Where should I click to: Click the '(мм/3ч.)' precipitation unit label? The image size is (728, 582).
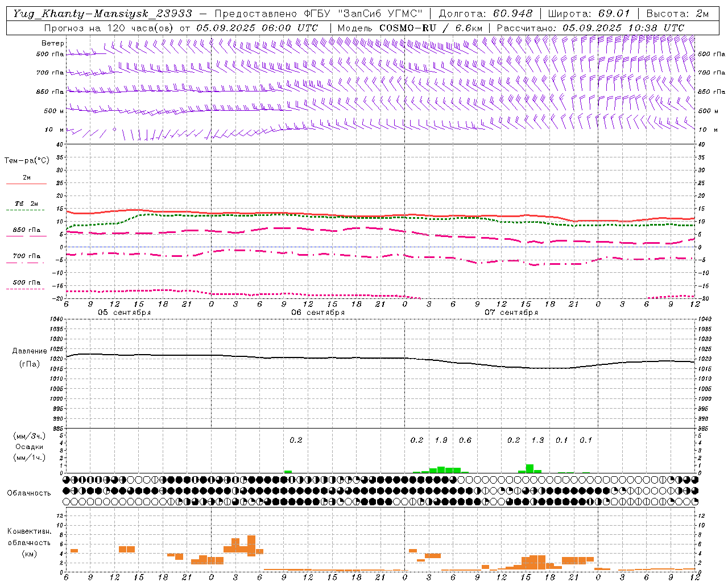pyautogui.click(x=29, y=436)
